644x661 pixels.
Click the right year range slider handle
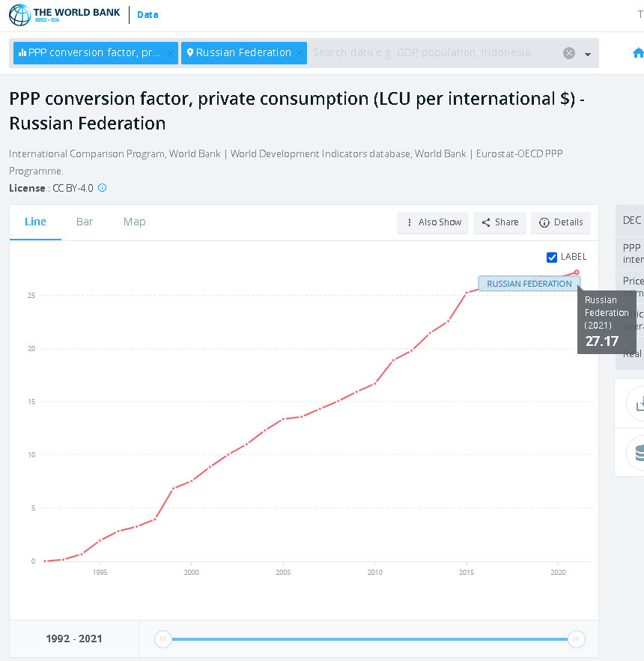tap(576, 639)
